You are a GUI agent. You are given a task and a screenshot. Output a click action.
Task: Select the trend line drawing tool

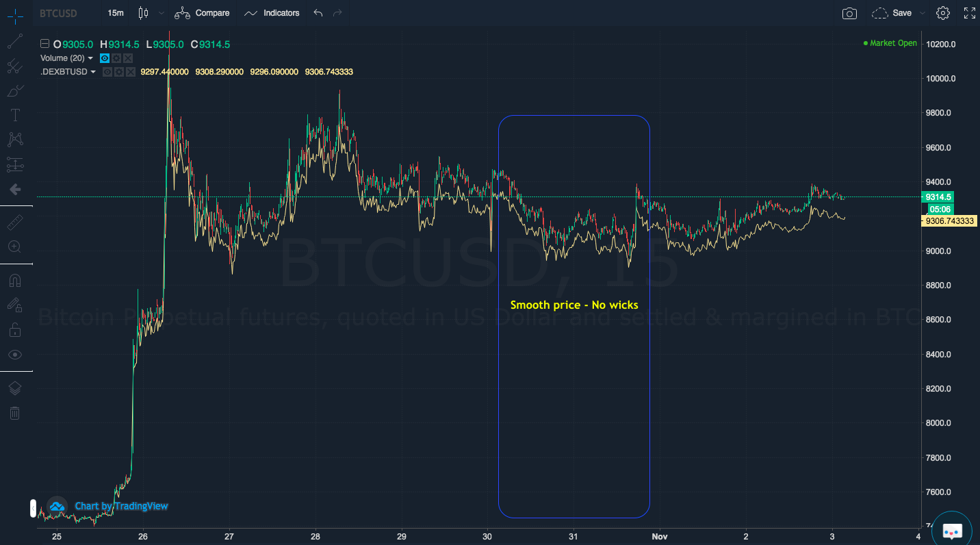pos(15,41)
